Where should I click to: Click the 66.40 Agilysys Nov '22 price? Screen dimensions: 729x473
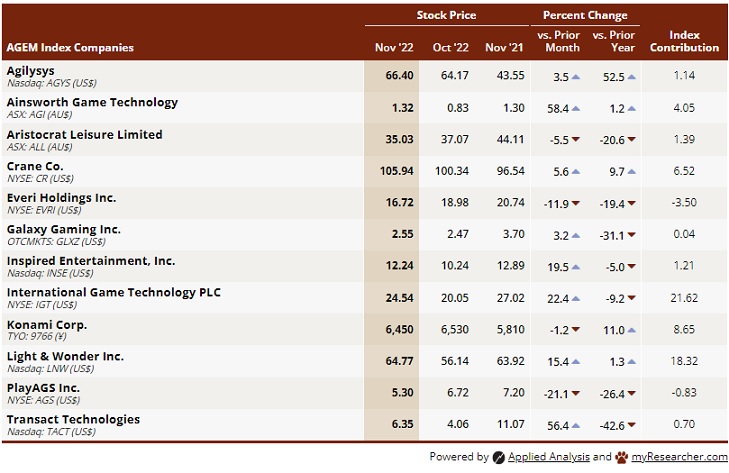399,75
